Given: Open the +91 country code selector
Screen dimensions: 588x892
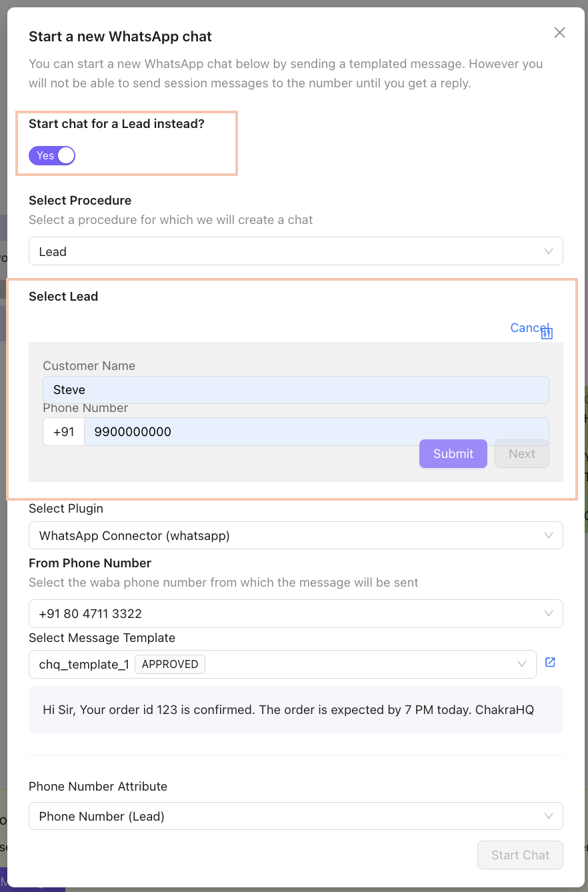Looking at the screenshot, I should pos(63,431).
